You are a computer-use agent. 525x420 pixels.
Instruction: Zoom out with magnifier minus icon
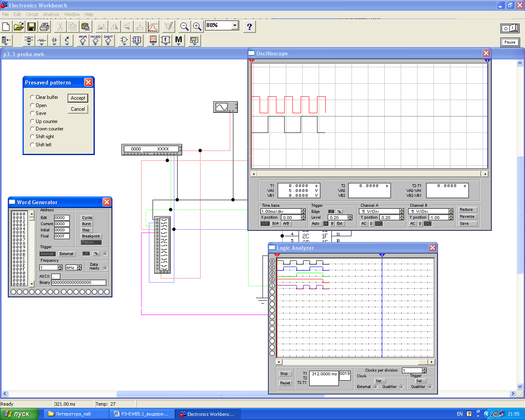[185, 27]
